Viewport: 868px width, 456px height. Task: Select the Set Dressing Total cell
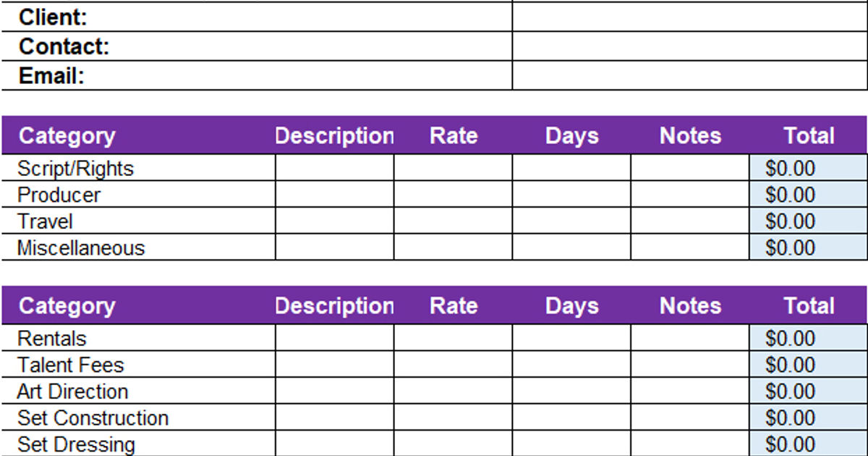pos(808,444)
